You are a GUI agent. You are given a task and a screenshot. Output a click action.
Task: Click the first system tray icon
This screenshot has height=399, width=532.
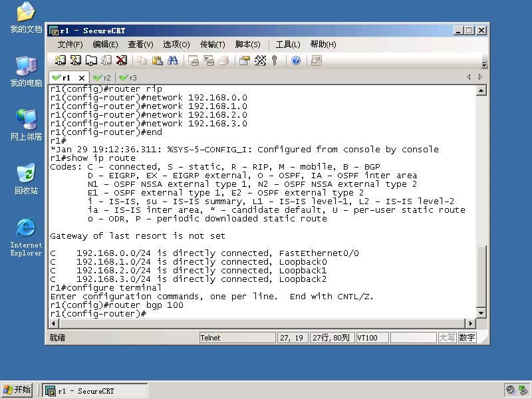(510, 390)
